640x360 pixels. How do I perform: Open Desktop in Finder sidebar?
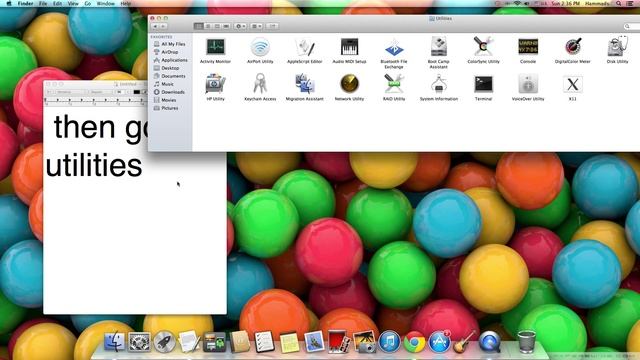pyautogui.click(x=167, y=68)
